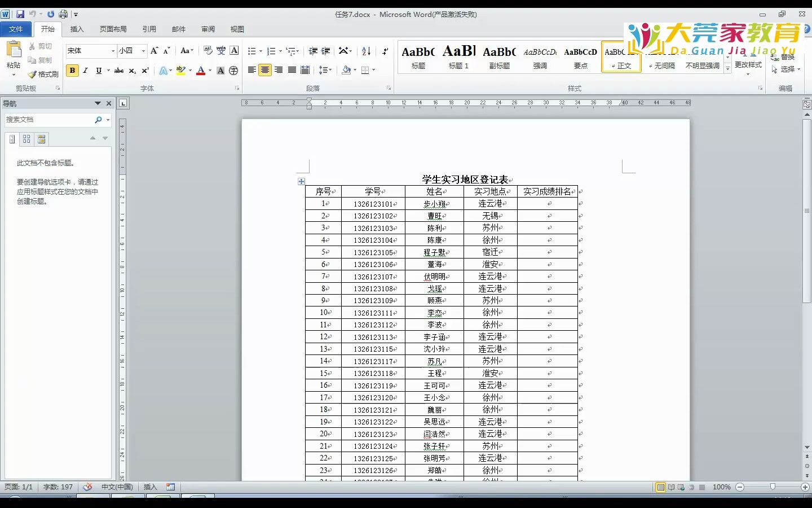This screenshot has width=812, height=508.
Task: Apply the 副标题 style
Action: [500, 57]
